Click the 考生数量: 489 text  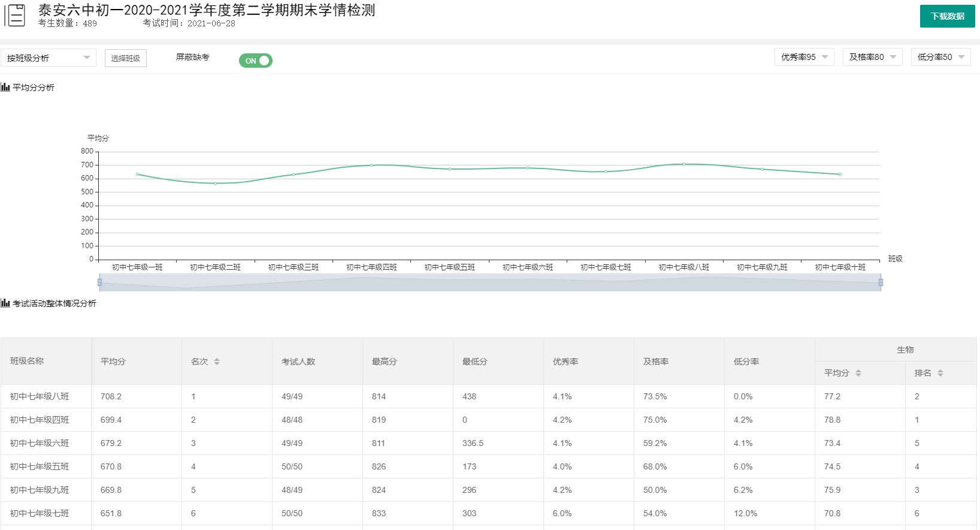pos(67,23)
